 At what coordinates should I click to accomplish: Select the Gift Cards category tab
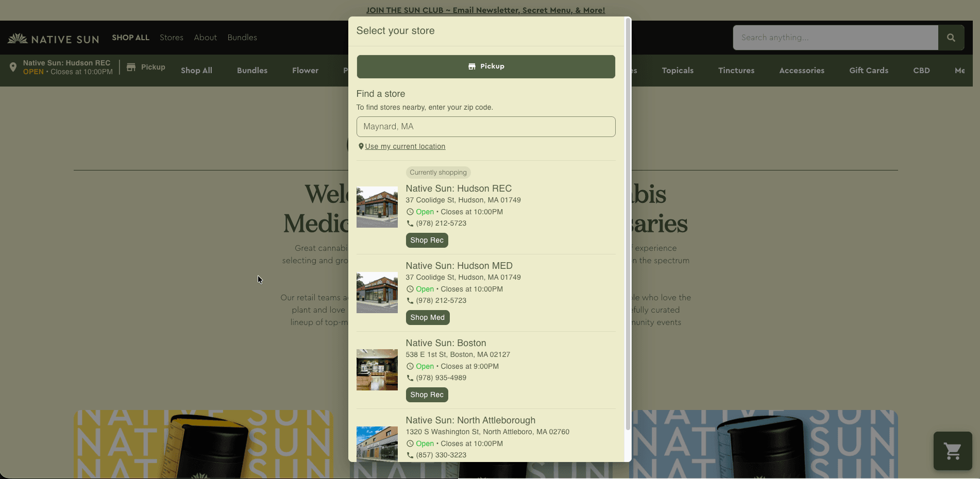869,71
